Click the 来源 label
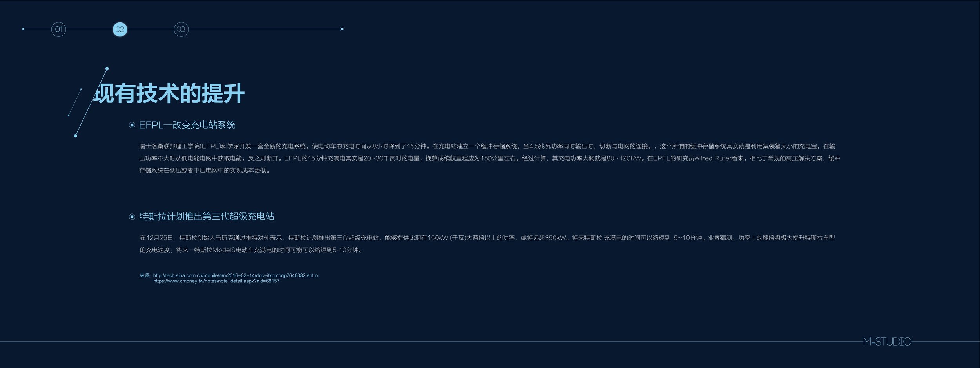The height and width of the screenshot is (368, 980). 145,275
